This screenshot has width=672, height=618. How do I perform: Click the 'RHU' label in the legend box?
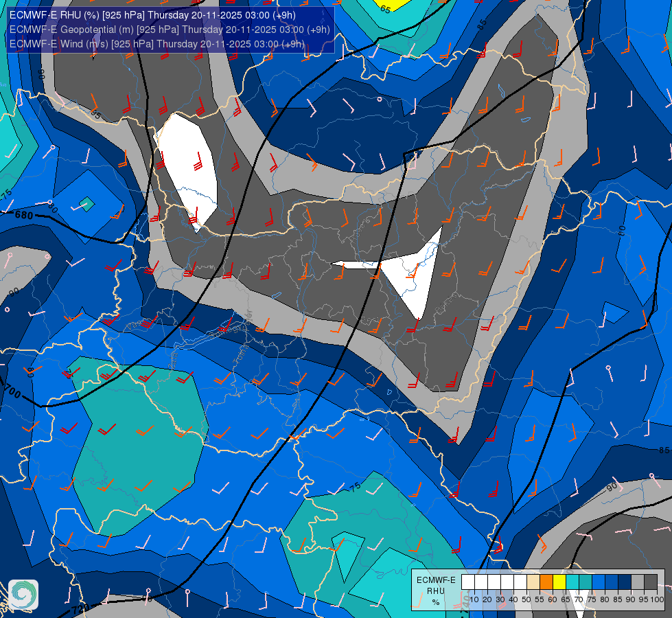point(436,591)
